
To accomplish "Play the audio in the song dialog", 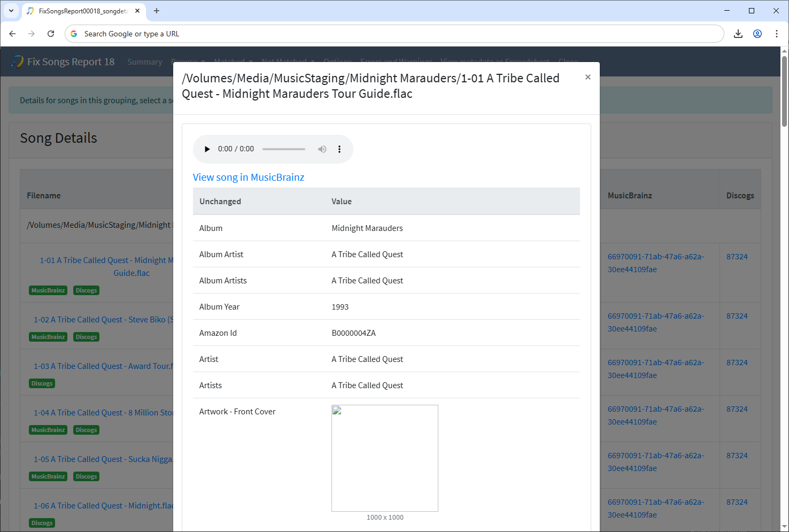I will click(x=207, y=149).
